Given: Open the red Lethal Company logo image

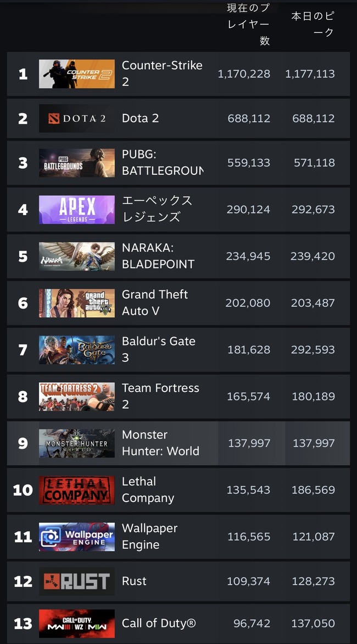Looking at the screenshot, I should point(77,490).
